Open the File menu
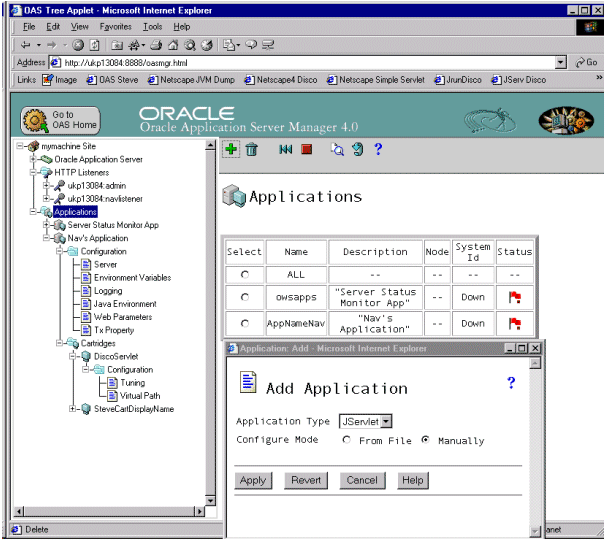This screenshot has height=541, width=607. (x=29, y=27)
